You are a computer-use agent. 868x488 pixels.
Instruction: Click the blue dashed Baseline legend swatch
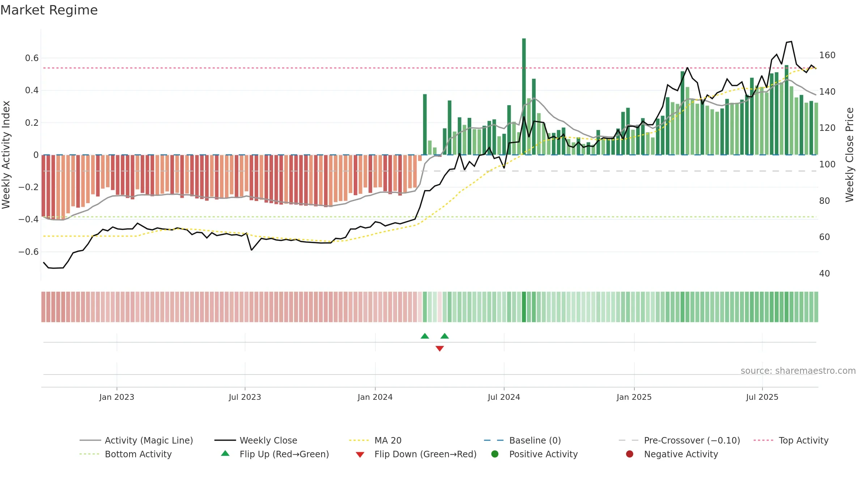tap(494, 440)
